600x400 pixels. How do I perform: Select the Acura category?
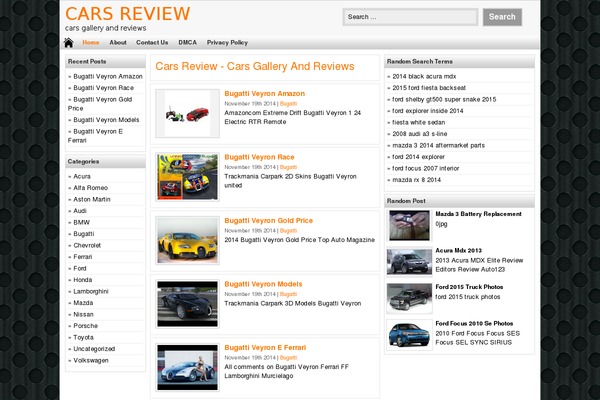82,176
